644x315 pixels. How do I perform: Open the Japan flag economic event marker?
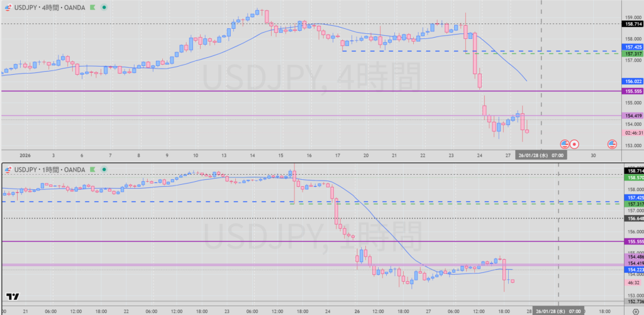coord(574,144)
